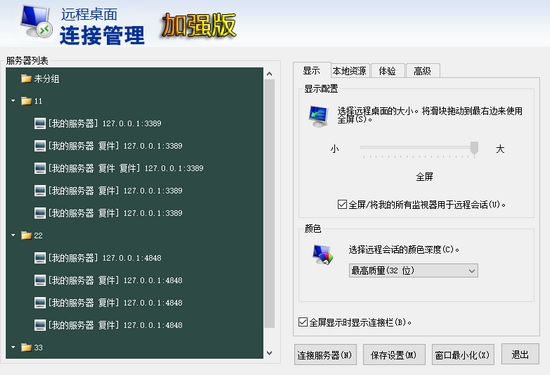Click the server list vertical scrollbar thumb

tap(269, 203)
